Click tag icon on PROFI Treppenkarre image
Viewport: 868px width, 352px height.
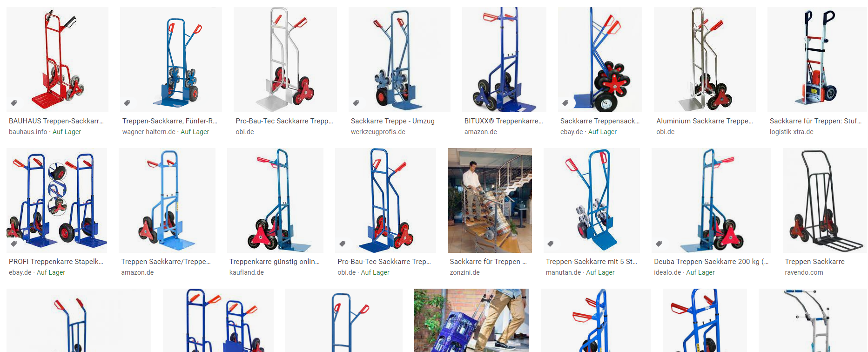[14, 244]
